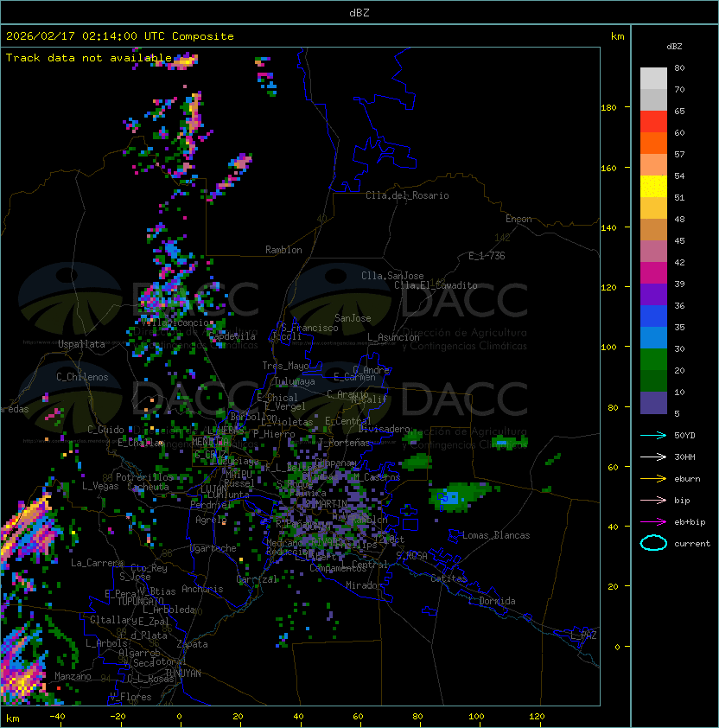The height and width of the screenshot is (728, 719).
Task: Click the 'Potrerillos' map label
Action: click(x=144, y=477)
